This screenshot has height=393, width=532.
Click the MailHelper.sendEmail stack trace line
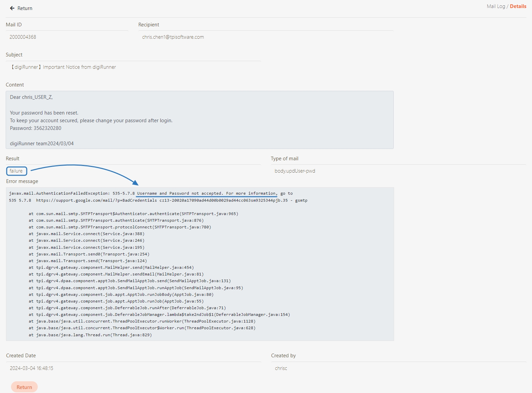pyautogui.click(x=120, y=274)
